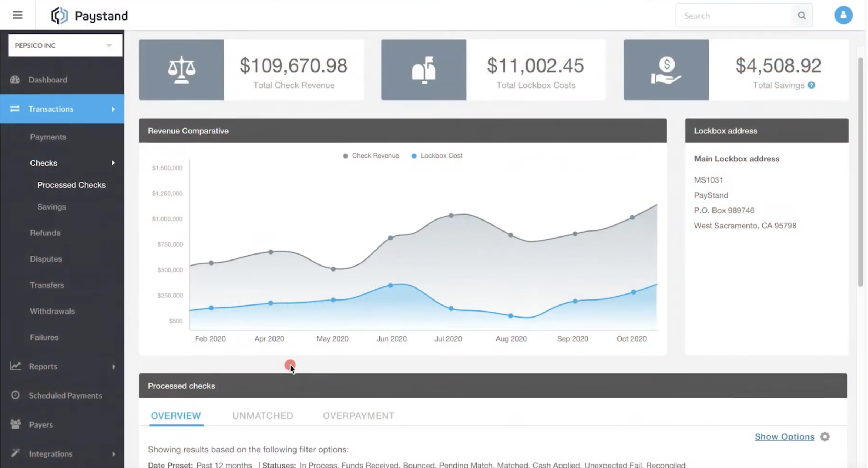Viewport: 868px width, 468px height.
Task: Click the Show Options gear icon
Action: tap(824, 436)
